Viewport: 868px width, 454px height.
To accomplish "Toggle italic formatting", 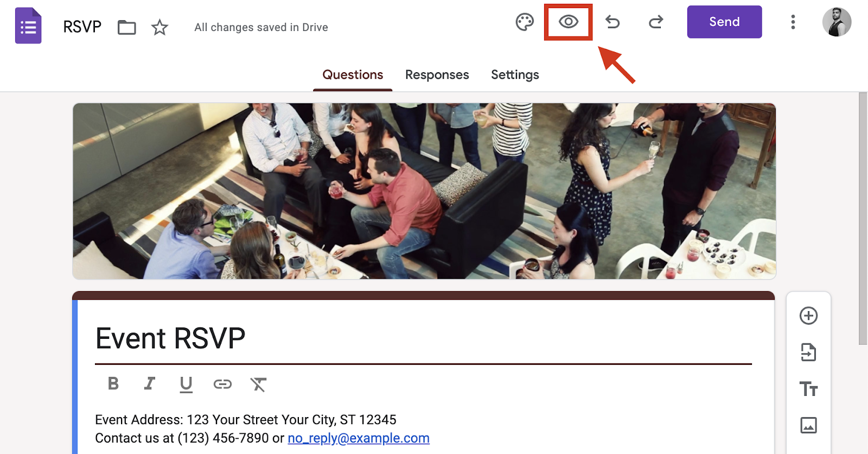I will [x=150, y=384].
